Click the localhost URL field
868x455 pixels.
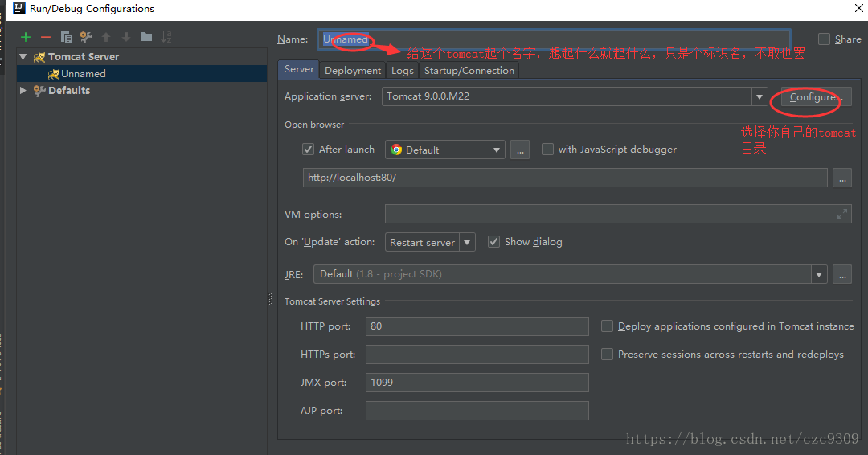565,178
